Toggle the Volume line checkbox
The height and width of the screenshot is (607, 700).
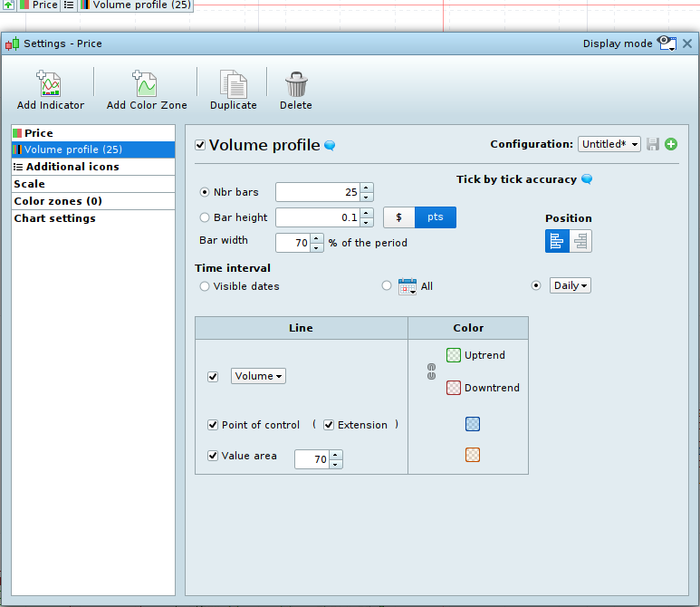(213, 377)
